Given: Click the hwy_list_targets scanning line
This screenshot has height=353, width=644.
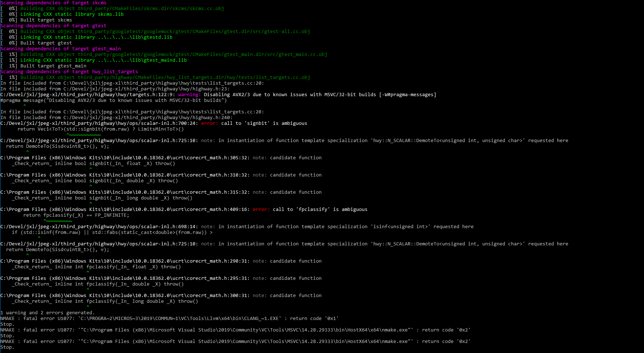Looking at the screenshot, I should (x=69, y=71).
